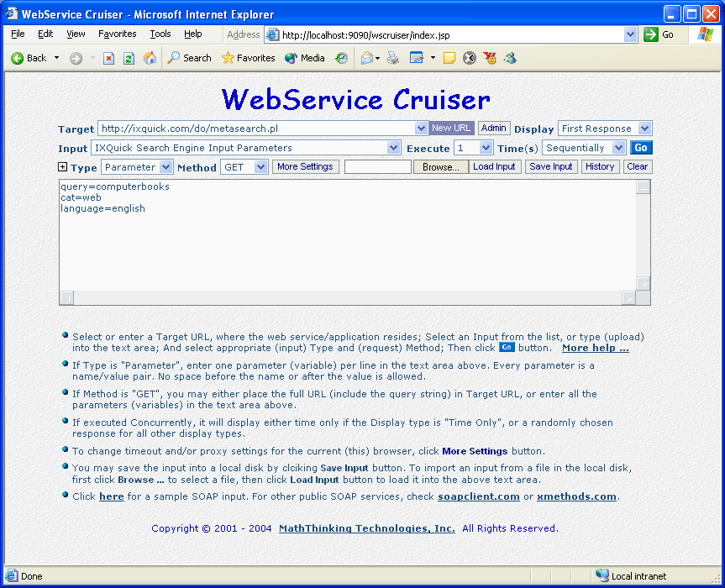Open the Sequentially execution mode dropdown
This screenshot has height=588, width=725.
click(x=619, y=148)
